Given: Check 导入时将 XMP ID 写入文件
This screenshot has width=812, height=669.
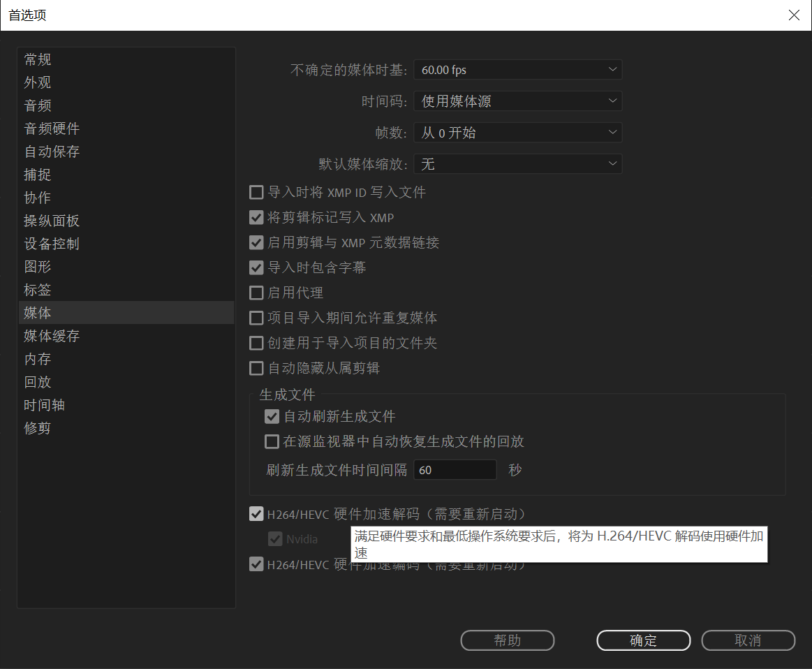Looking at the screenshot, I should tap(256, 192).
